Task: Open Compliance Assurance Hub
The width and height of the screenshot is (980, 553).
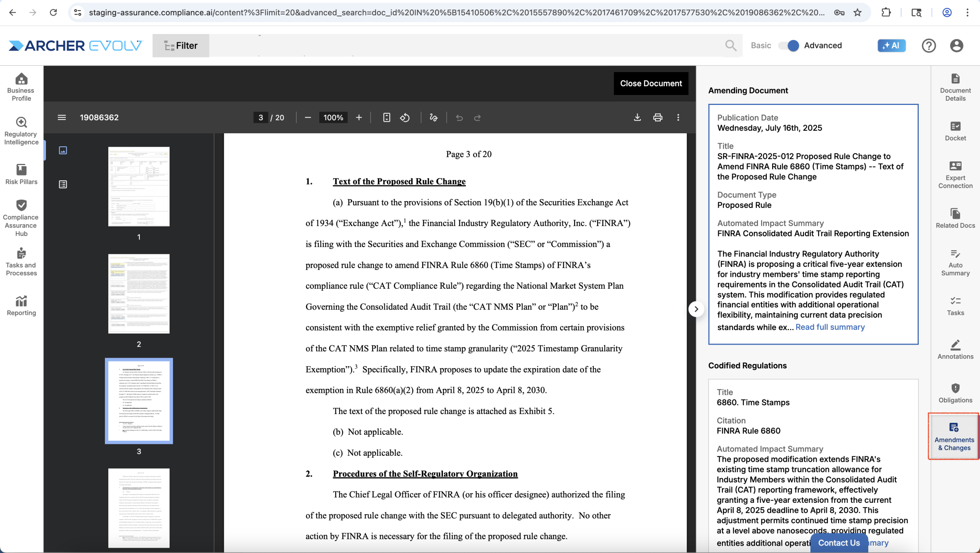Action: click(21, 218)
